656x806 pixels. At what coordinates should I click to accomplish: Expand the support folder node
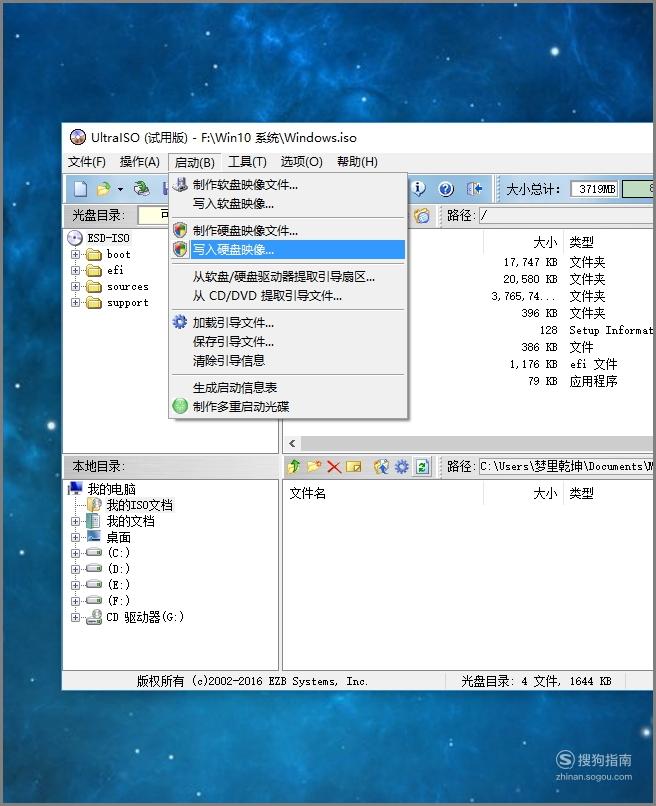pos(76,303)
